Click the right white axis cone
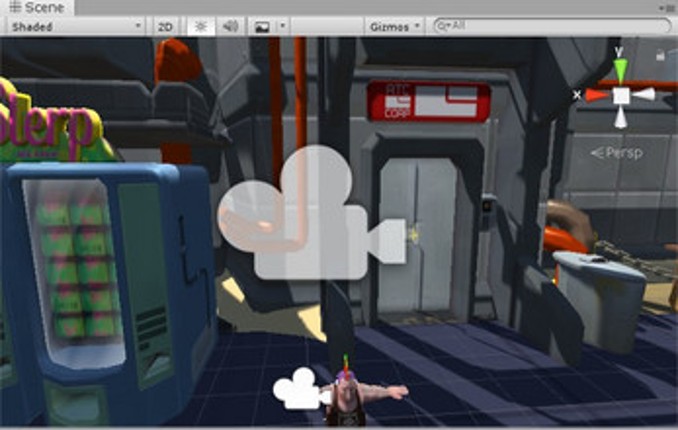This screenshot has height=430, width=678. (643, 95)
